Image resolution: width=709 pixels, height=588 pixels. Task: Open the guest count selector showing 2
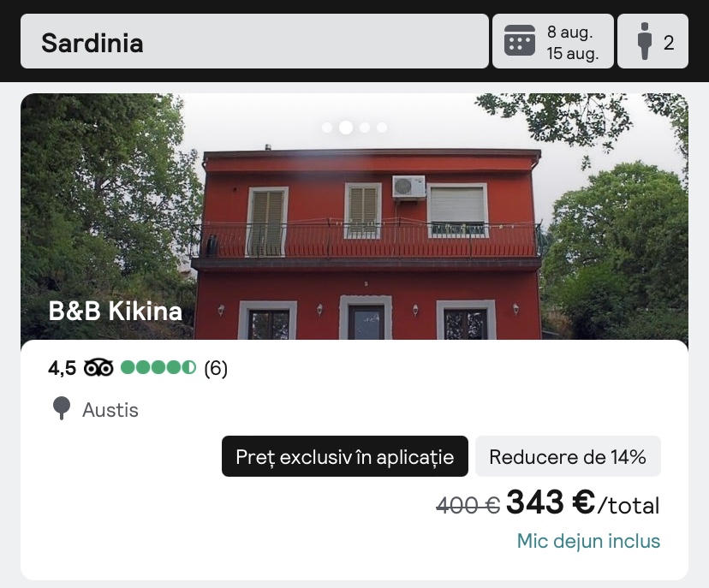point(653,41)
